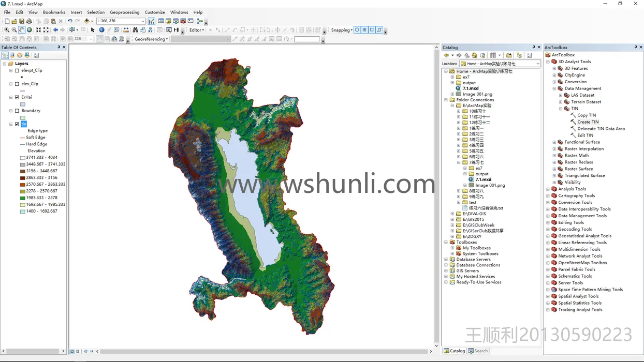Go to Home folder in Catalog
This screenshot has width=644, height=362.
coord(474,55)
